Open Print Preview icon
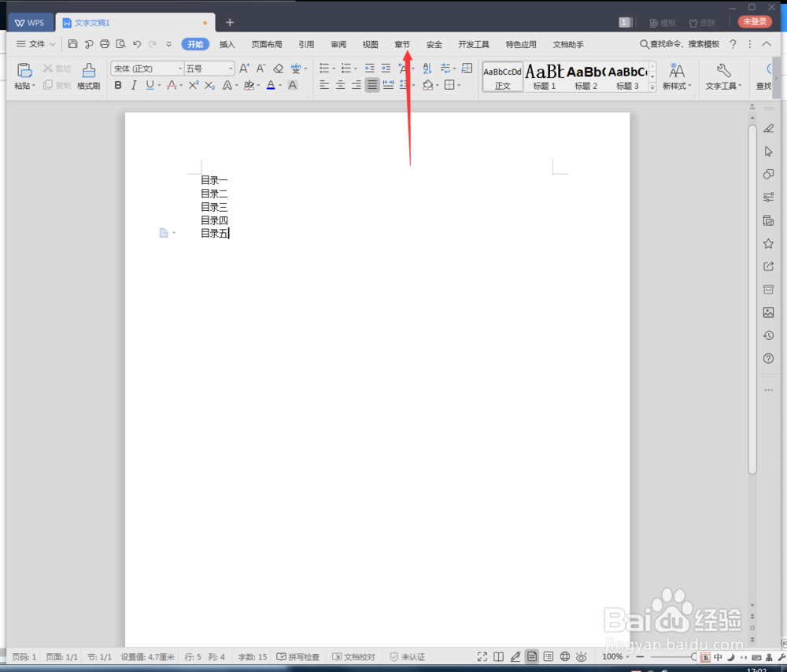 120,44
